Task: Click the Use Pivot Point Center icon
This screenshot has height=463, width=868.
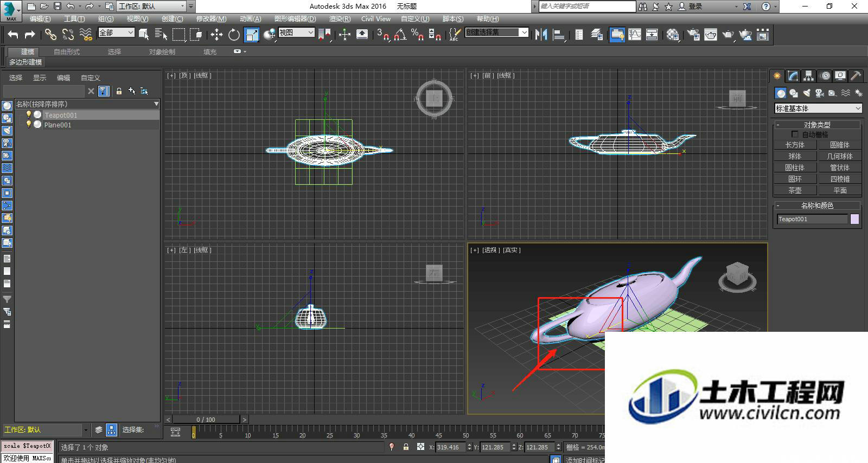Action: [x=324, y=35]
